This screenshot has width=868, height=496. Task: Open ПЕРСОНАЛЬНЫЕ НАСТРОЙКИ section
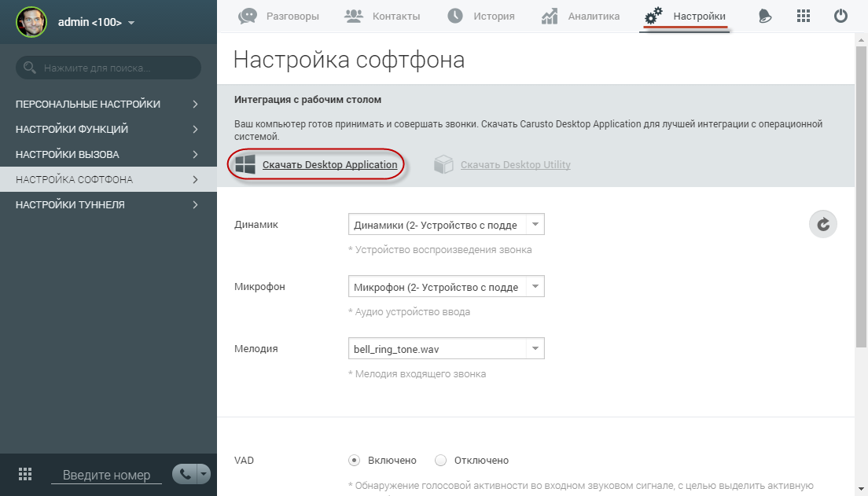108,104
